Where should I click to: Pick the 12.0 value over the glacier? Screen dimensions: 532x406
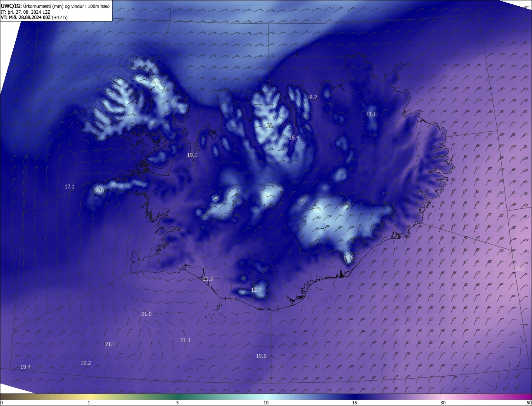[256, 290]
